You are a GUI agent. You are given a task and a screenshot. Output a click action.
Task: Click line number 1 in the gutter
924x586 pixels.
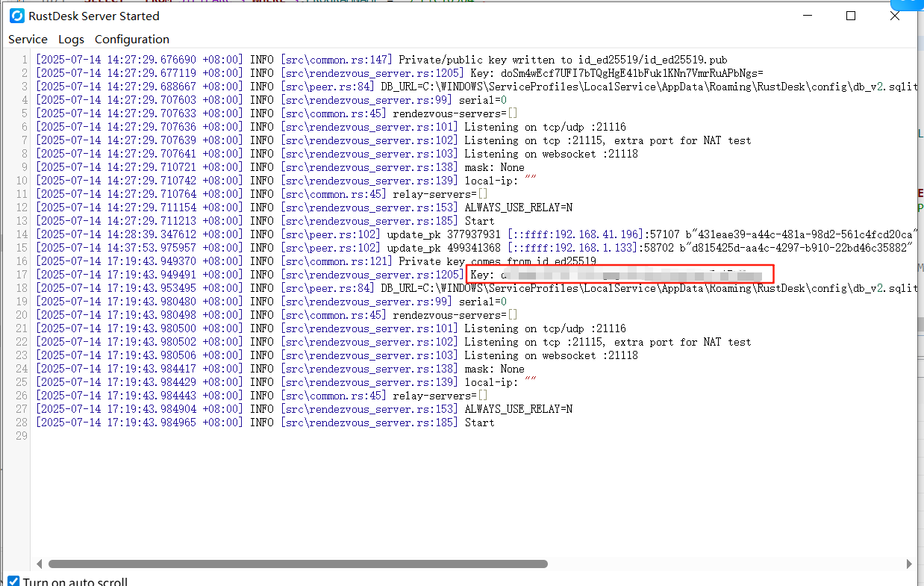(x=23, y=59)
